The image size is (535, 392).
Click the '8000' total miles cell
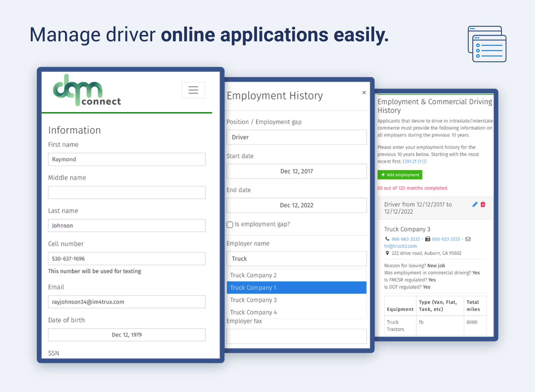[475, 326]
